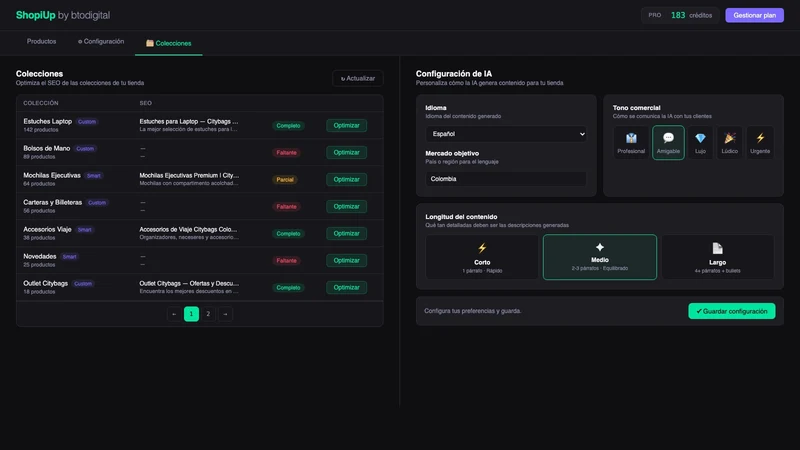The width and height of the screenshot is (800, 450).
Task: Open the Idioma Español dropdown
Action: point(506,134)
